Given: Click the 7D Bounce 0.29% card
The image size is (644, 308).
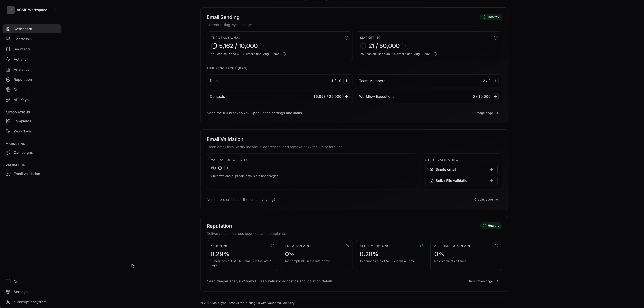Looking at the screenshot, I should coord(242,255).
